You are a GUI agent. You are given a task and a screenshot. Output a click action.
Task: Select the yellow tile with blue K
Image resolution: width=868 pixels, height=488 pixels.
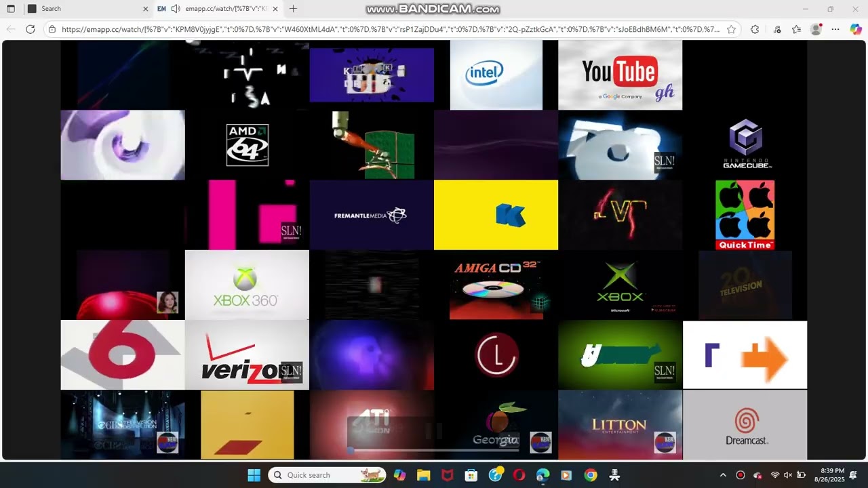(x=496, y=215)
